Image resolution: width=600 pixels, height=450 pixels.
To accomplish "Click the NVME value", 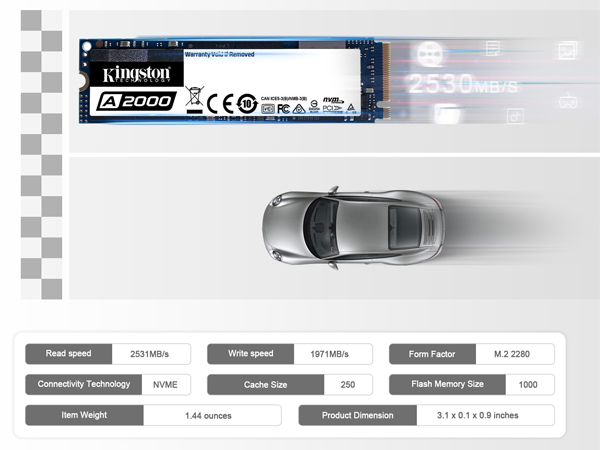I will (165, 385).
